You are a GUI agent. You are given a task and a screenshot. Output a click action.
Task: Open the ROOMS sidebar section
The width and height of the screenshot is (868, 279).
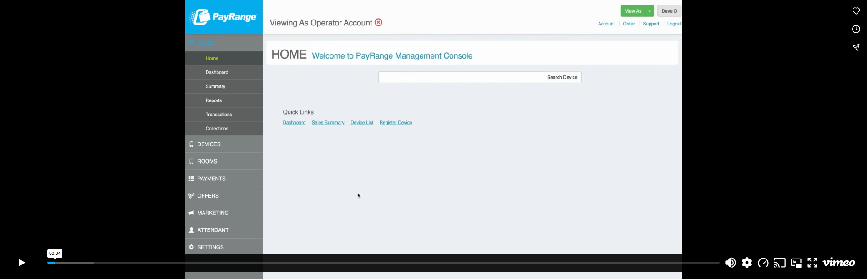point(224,161)
